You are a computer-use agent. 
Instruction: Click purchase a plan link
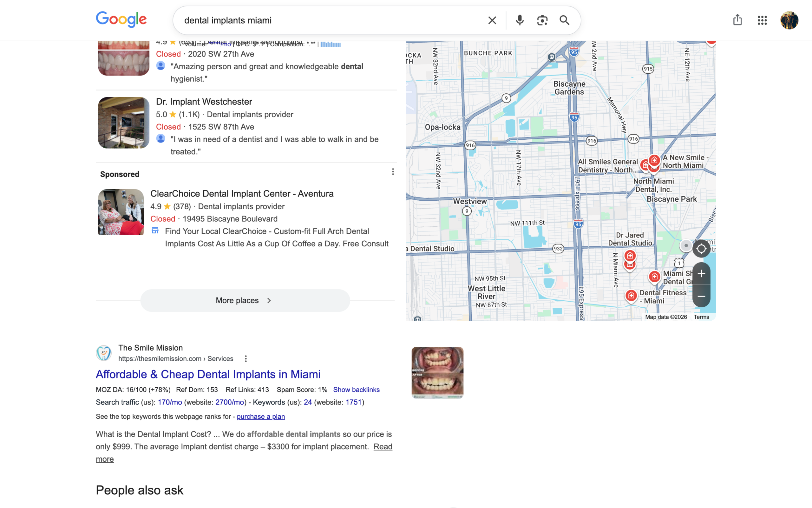click(x=261, y=416)
